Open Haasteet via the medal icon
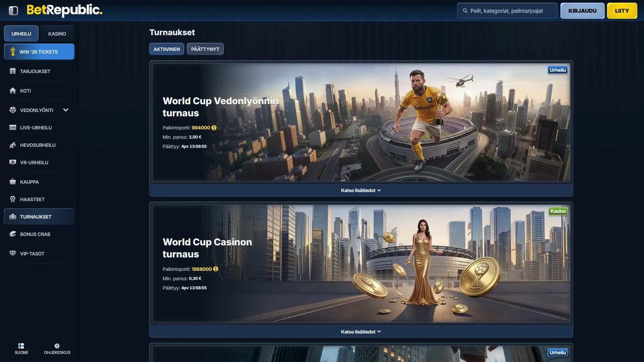The width and height of the screenshot is (644, 362). (13, 199)
